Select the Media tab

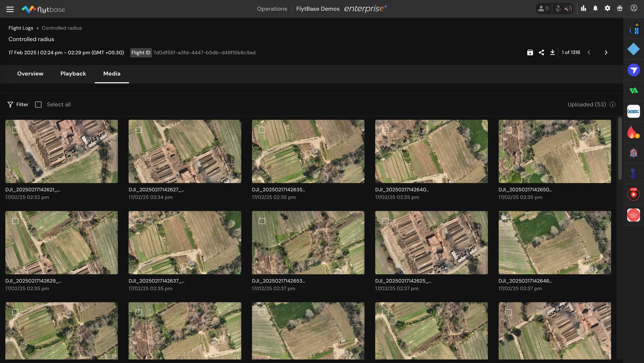pyautogui.click(x=112, y=74)
